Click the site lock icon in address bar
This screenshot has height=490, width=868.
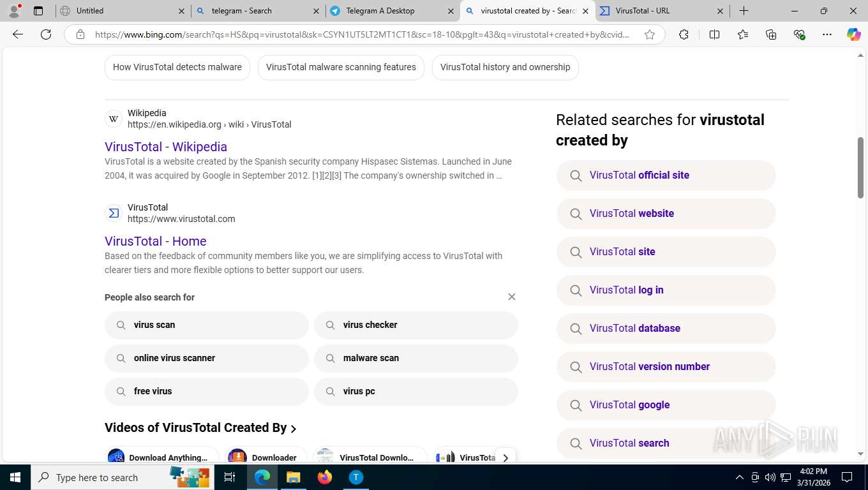[80, 34]
